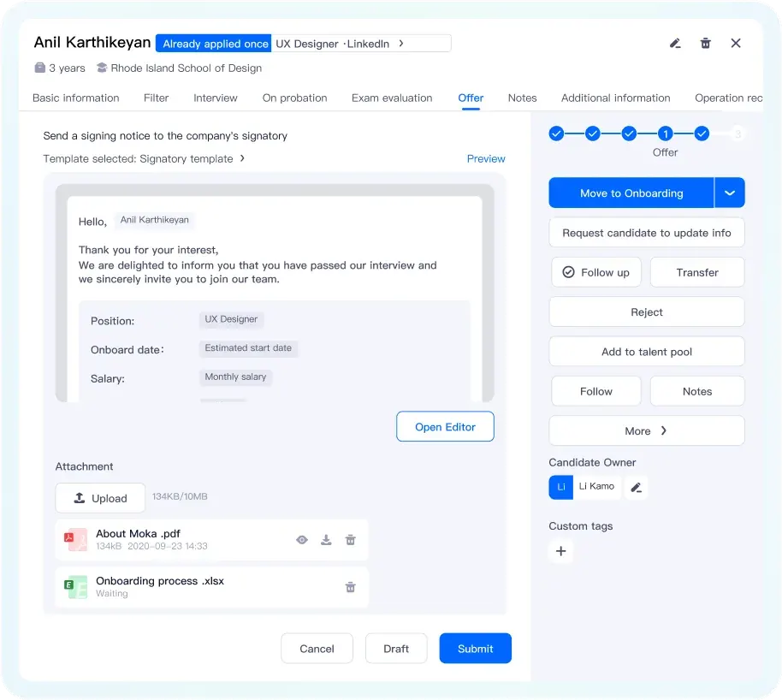This screenshot has width=782, height=700.
Task: Remove Onboarding process .xlsx with its trash icon
Action: click(350, 587)
